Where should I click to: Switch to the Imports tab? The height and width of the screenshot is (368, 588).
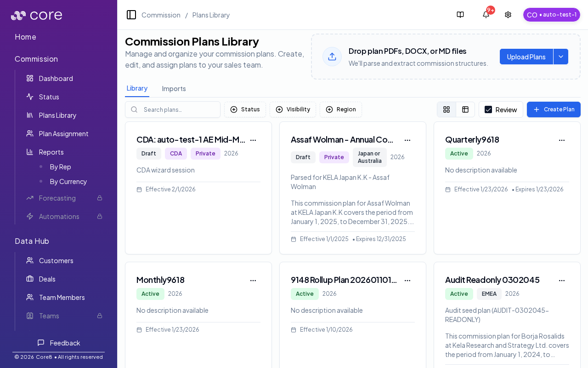[174, 88]
